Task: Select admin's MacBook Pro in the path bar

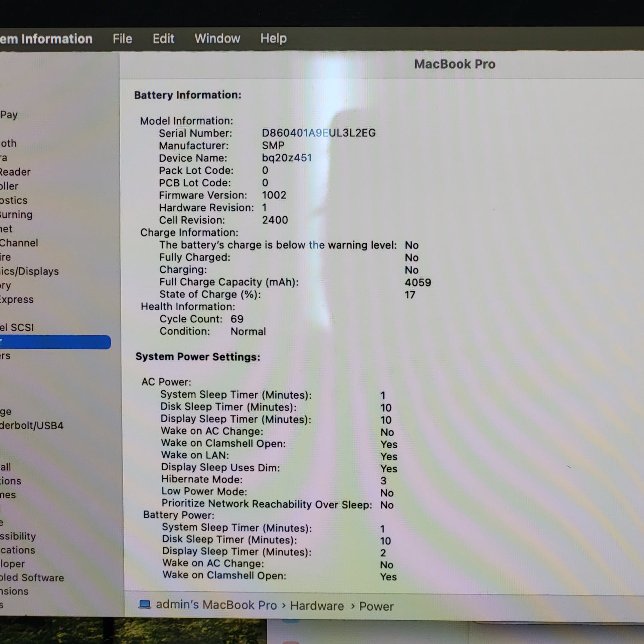Action: pos(216,605)
